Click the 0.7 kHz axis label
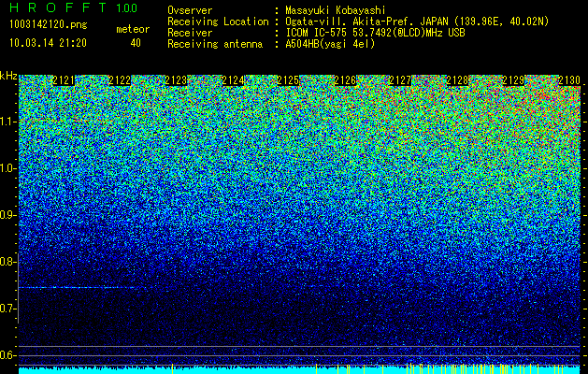The image size is (588, 374). click(8, 309)
